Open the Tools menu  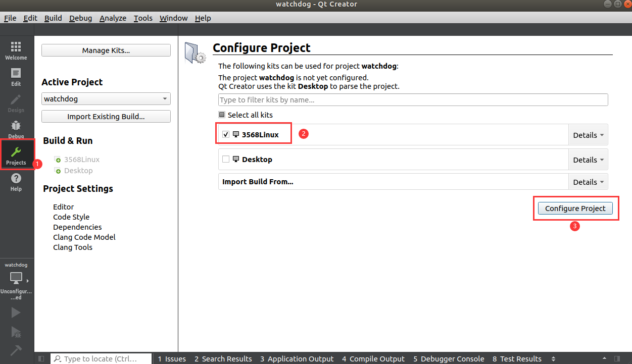click(143, 18)
